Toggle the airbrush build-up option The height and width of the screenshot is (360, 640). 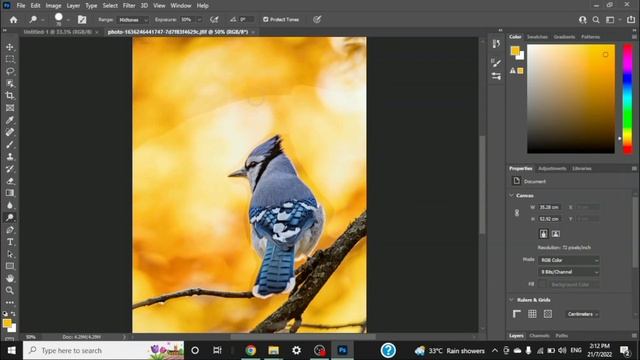(214, 20)
